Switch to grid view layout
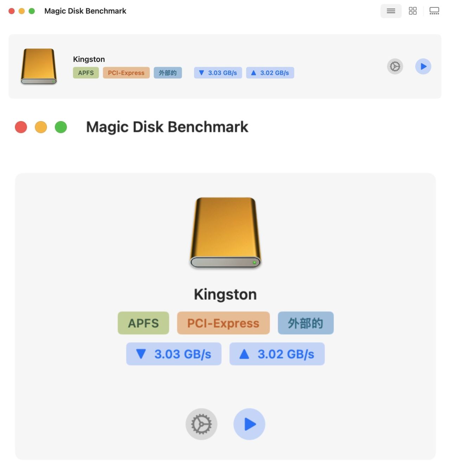Screen dimensions: 450x476 [412, 11]
